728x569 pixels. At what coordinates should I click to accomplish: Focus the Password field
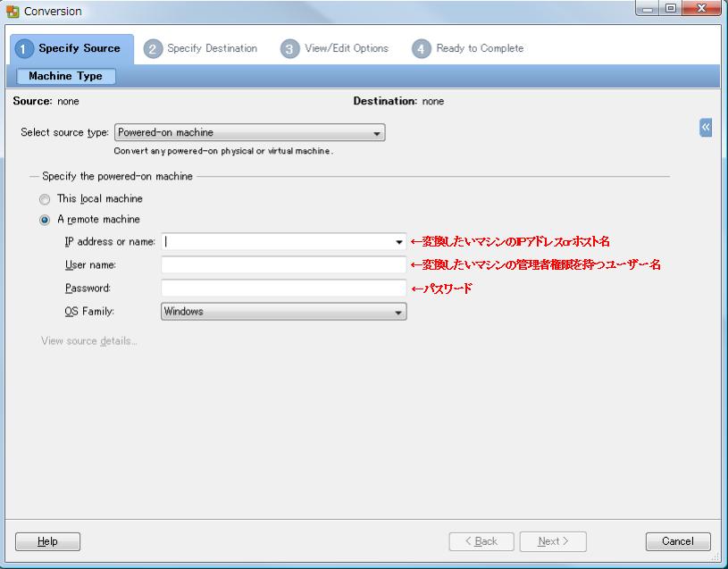(x=284, y=289)
